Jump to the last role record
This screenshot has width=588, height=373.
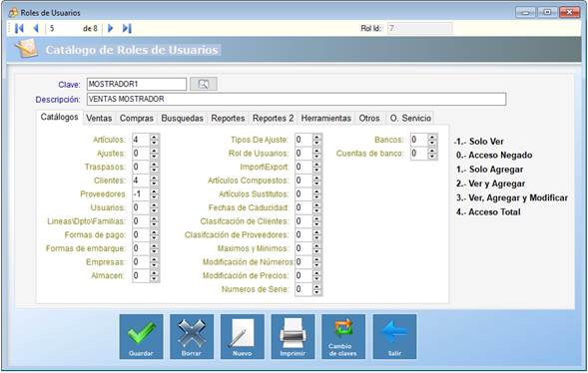point(127,28)
